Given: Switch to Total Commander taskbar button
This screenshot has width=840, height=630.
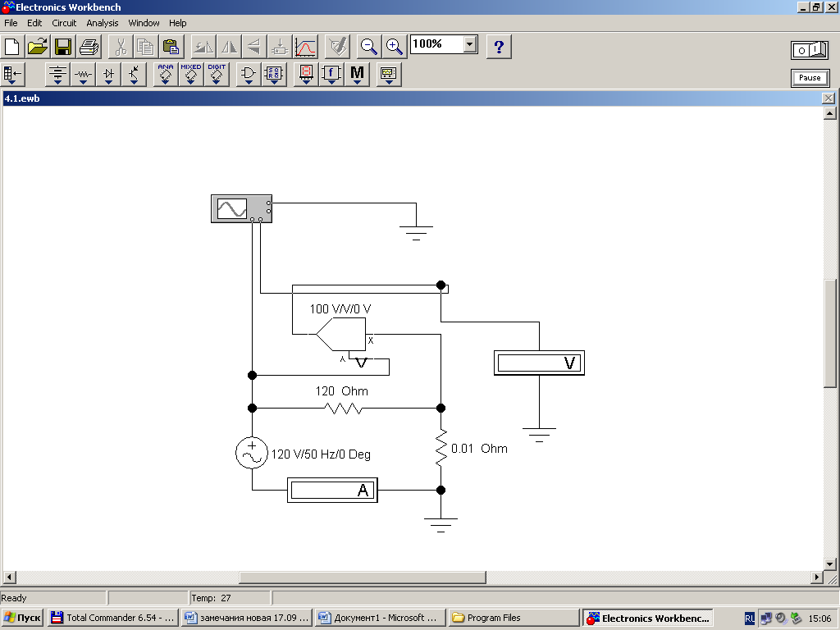Looking at the screenshot, I should point(113,618).
